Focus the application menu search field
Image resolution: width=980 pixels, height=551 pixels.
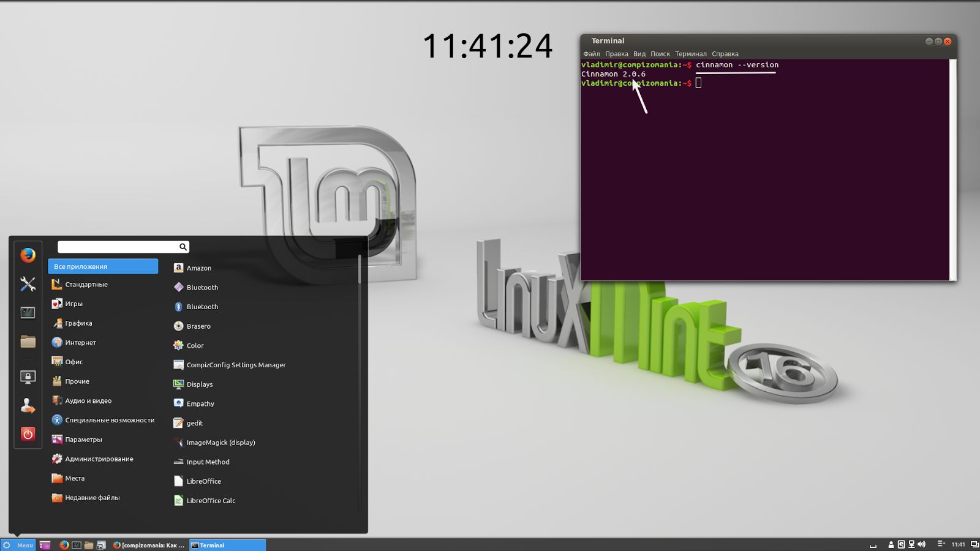click(x=123, y=247)
